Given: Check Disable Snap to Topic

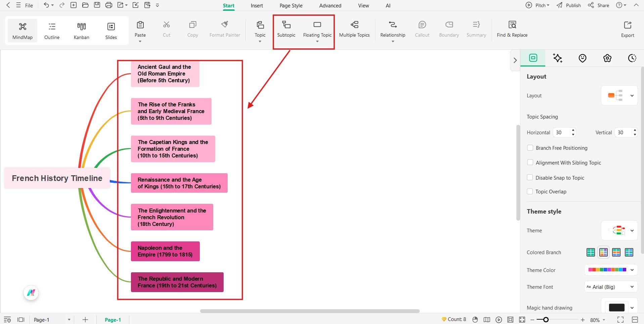Looking at the screenshot, I should 530,177.
